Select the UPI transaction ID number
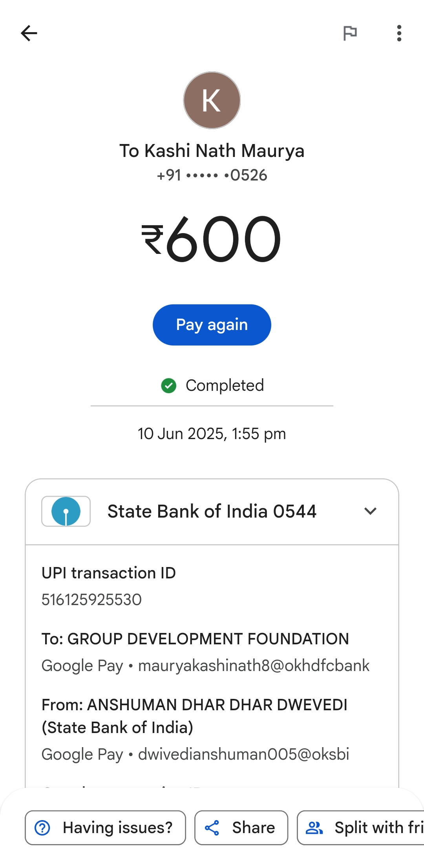This screenshot has height=868, width=424. (92, 600)
